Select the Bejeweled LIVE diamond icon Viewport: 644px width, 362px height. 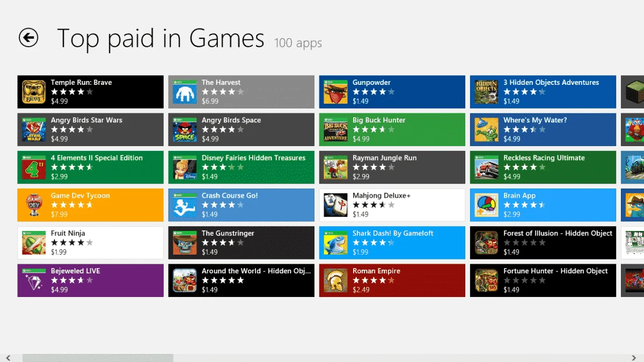(34, 280)
